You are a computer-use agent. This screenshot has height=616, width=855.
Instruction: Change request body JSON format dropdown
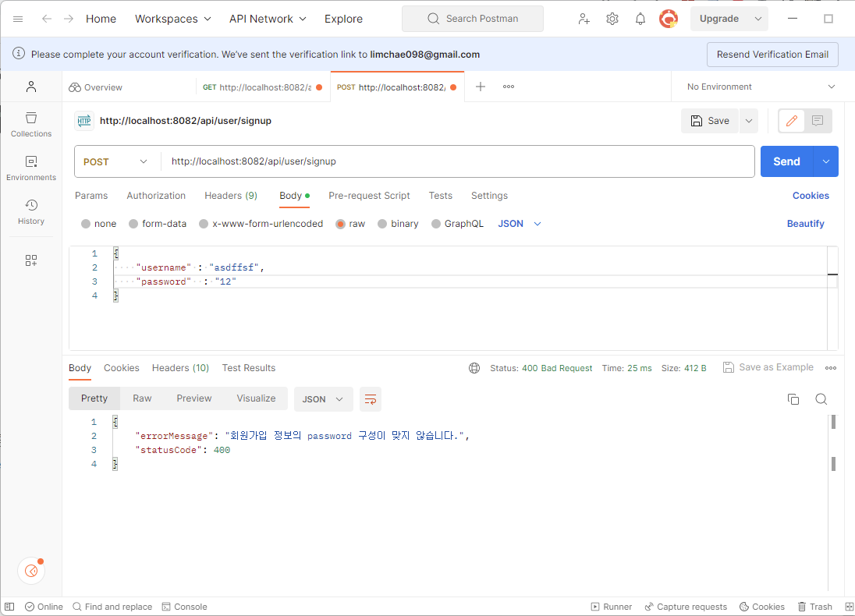519,224
